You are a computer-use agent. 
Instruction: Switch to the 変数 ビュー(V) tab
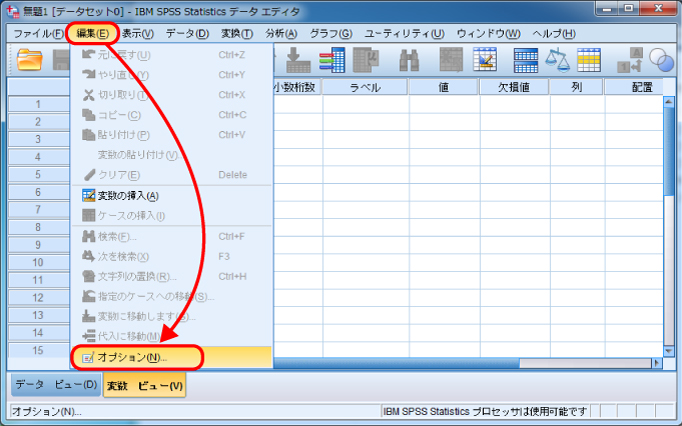click(145, 385)
